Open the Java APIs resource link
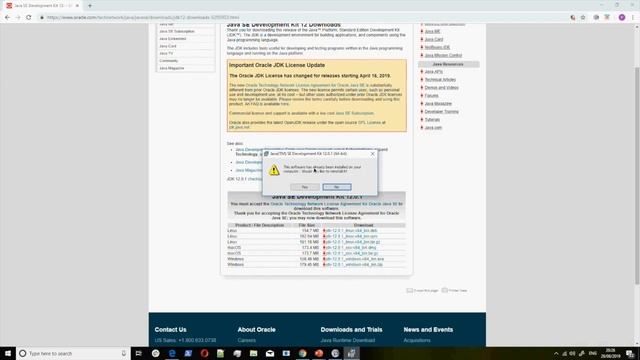The image size is (640, 360). (x=433, y=72)
